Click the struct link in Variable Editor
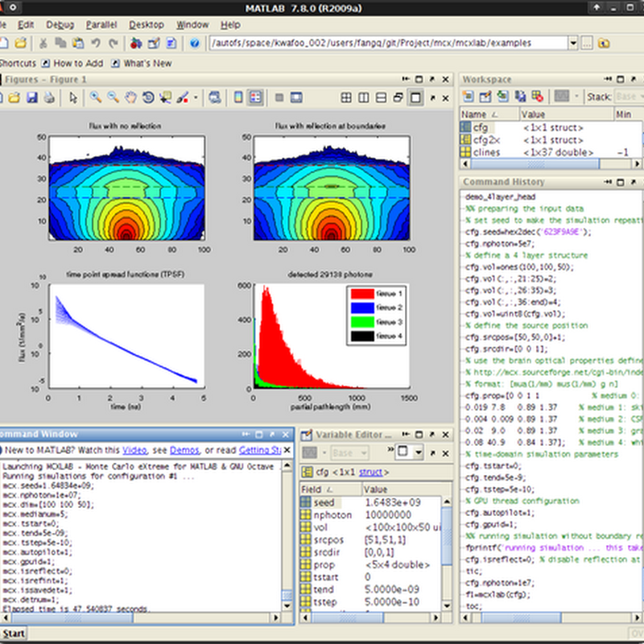 [x=370, y=473]
